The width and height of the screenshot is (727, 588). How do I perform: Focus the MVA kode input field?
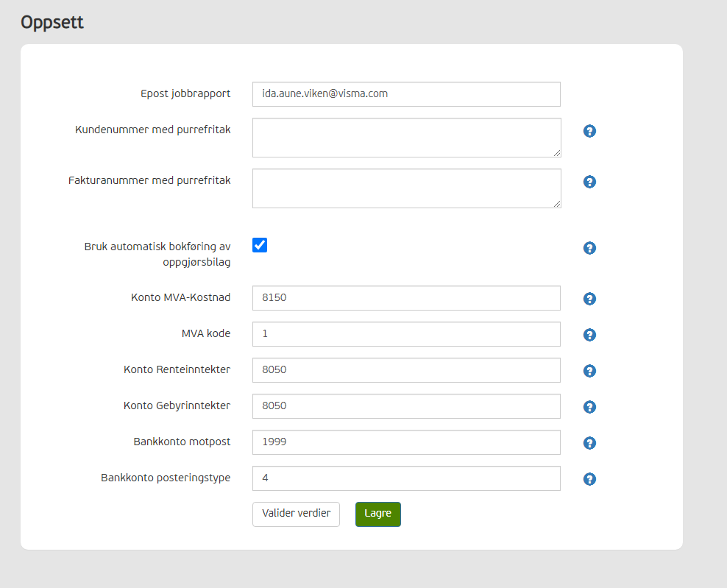pos(406,334)
